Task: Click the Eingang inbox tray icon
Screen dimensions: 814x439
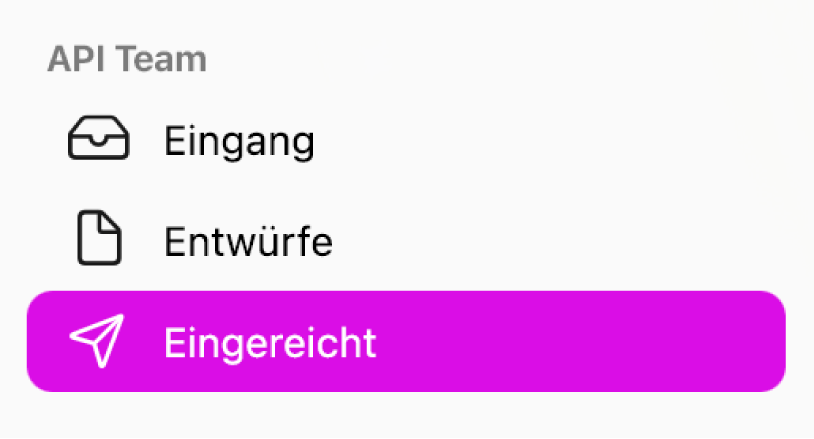Action: [x=98, y=141]
